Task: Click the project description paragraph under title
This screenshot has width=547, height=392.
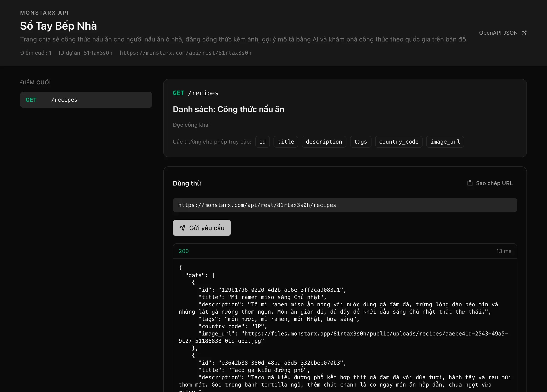Action: (x=244, y=39)
